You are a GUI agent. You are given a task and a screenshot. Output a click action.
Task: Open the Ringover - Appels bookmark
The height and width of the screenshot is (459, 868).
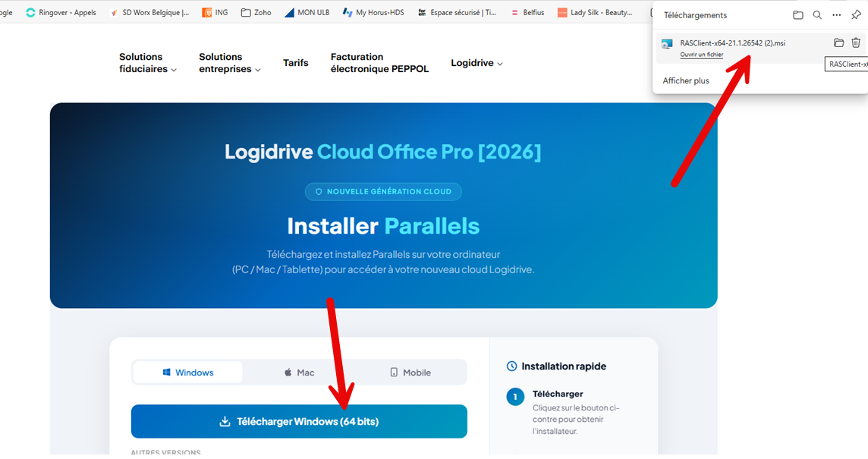[61, 12]
